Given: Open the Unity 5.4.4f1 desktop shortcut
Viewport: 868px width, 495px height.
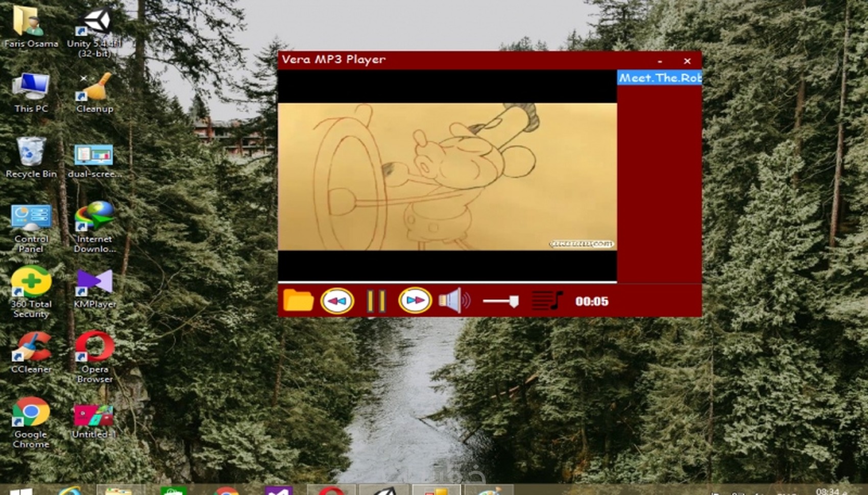Looking at the screenshot, I should point(94,32).
